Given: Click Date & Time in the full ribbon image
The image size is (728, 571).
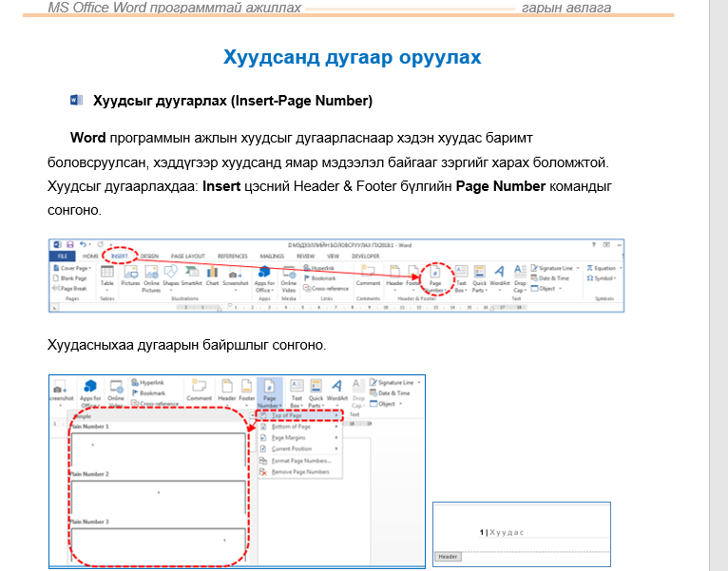Looking at the screenshot, I should [x=550, y=278].
